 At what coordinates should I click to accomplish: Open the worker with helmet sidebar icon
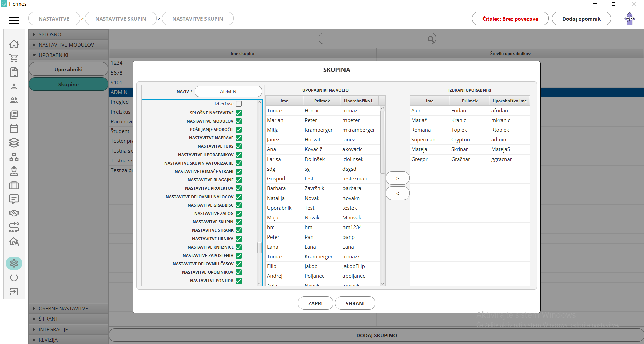click(14, 171)
